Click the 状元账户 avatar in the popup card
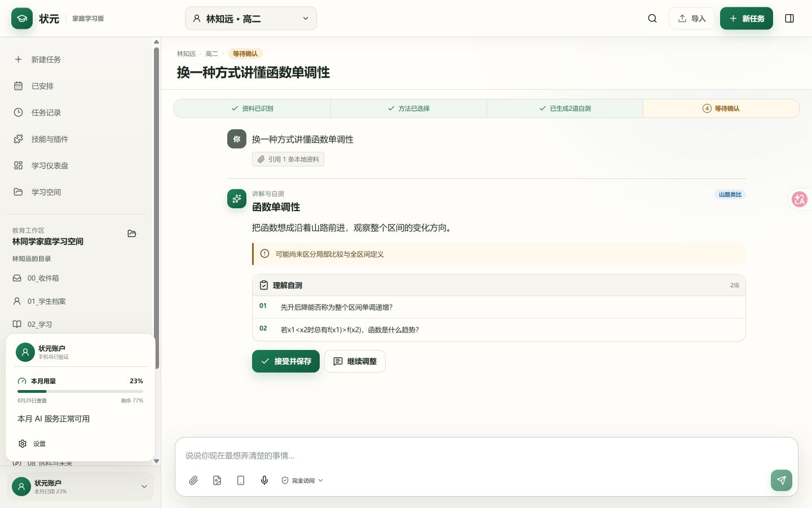Screen dimensions: 812x508 [25, 352]
